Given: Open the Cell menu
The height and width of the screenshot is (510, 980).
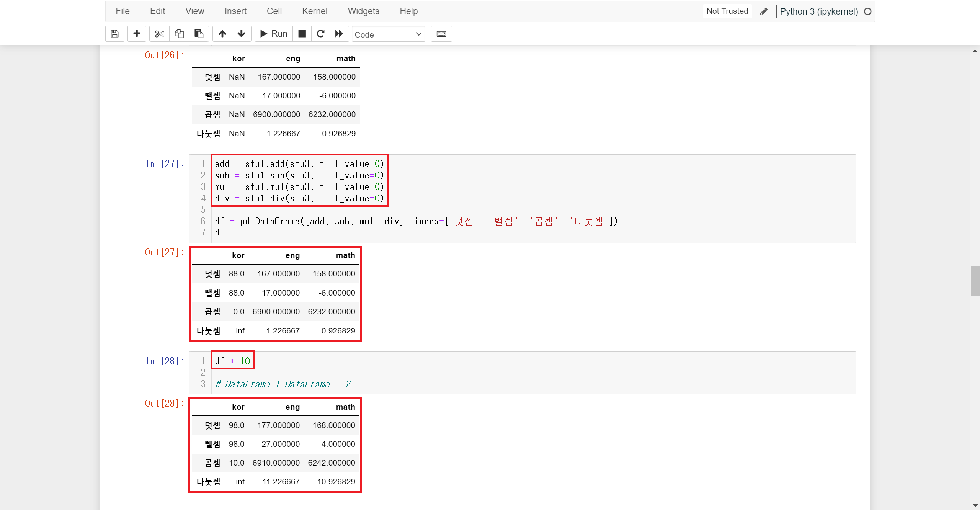Looking at the screenshot, I should [x=274, y=11].
